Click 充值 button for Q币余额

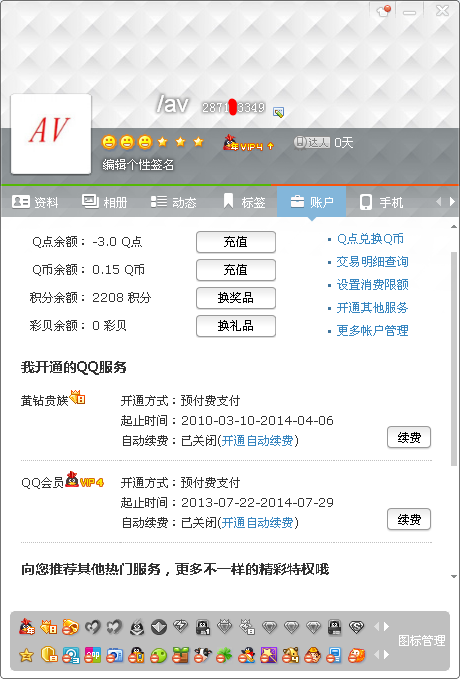(236, 270)
